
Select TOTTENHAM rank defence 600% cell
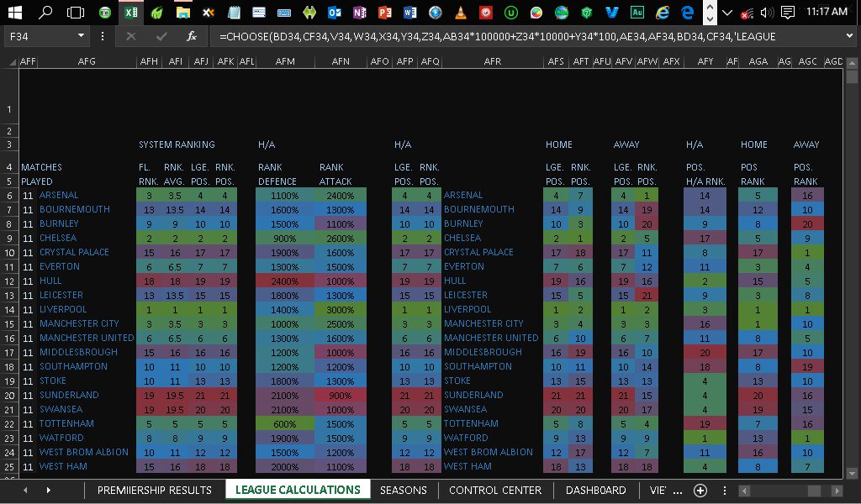(285, 424)
